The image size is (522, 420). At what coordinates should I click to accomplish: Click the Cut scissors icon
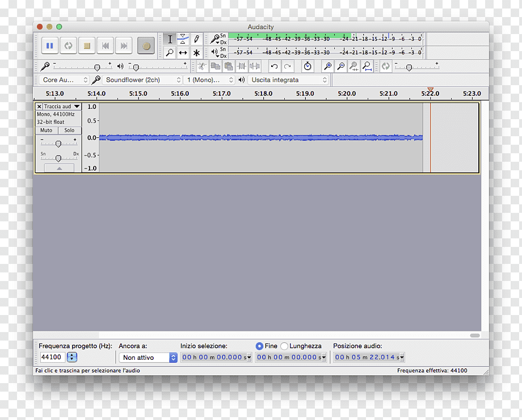[202, 66]
